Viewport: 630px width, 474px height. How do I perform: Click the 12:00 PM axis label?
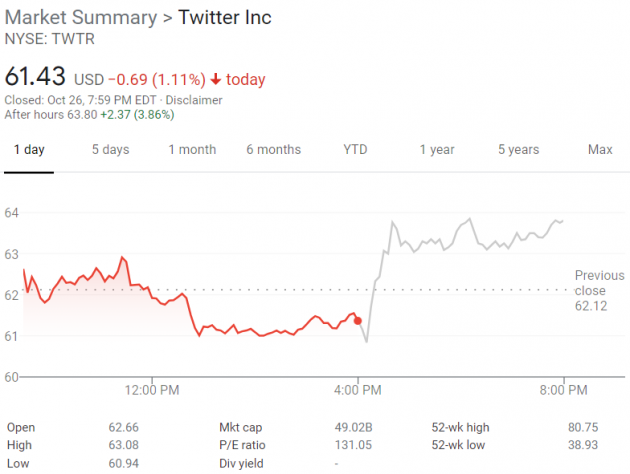[153, 390]
